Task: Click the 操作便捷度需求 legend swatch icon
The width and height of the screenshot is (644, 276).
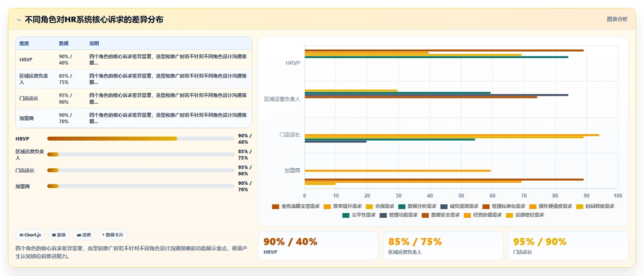Action: point(533,206)
